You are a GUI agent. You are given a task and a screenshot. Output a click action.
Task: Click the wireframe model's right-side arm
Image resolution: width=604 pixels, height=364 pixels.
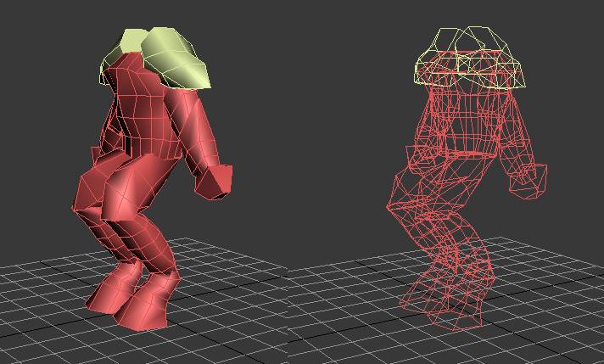click(x=518, y=135)
